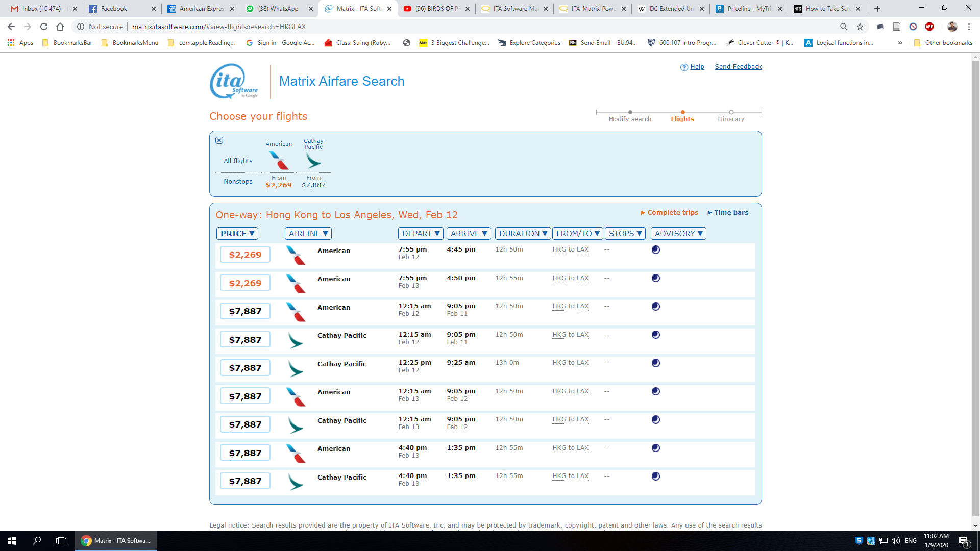This screenshot has width=980, height=551.
Task: Select the Cathay Pacific logo in the filter matrix
Action: pos(313,158)
